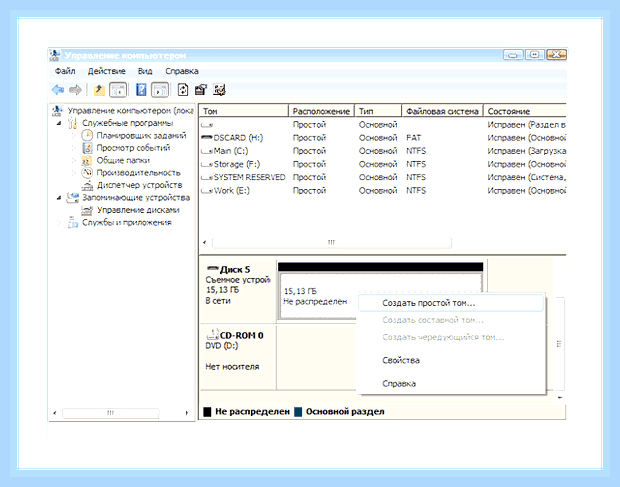Viewport: 620px width, 487px height.
Task: Sort by the Состояние column header
Action: (x=525, y=111)
